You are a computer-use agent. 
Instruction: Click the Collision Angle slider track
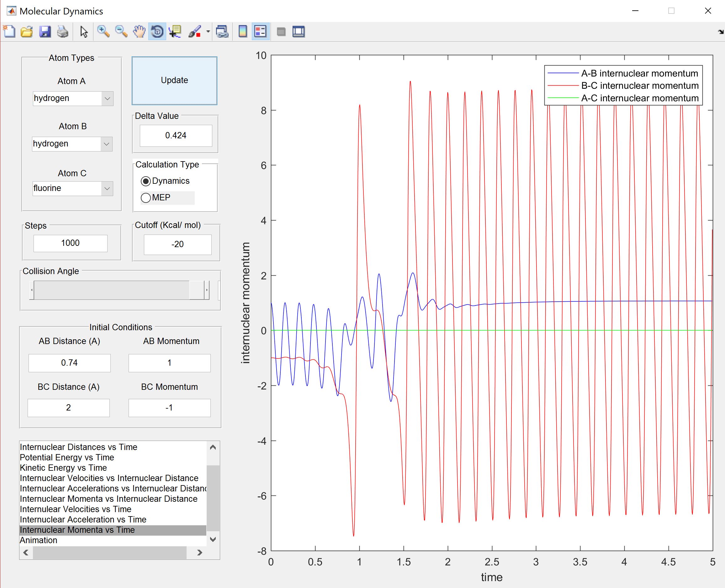point(112,290)
